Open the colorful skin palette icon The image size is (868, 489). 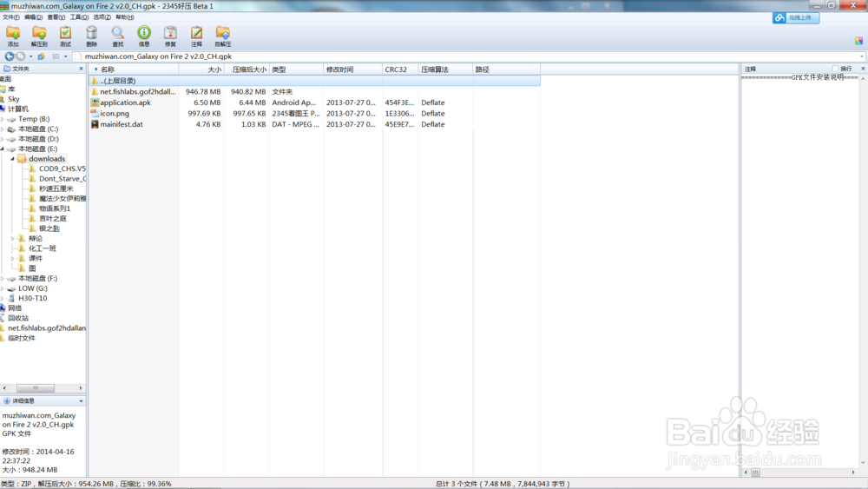coord(858,41)
